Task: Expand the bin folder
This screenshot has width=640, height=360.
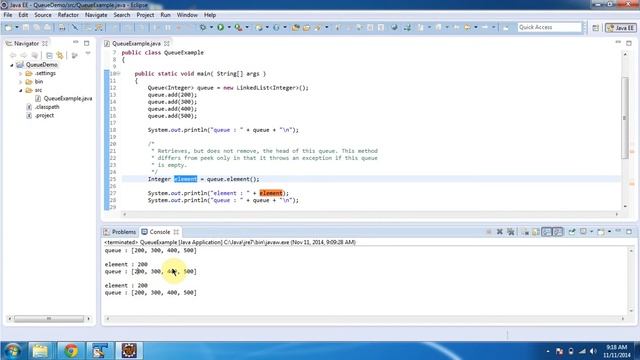Action: 20,82
